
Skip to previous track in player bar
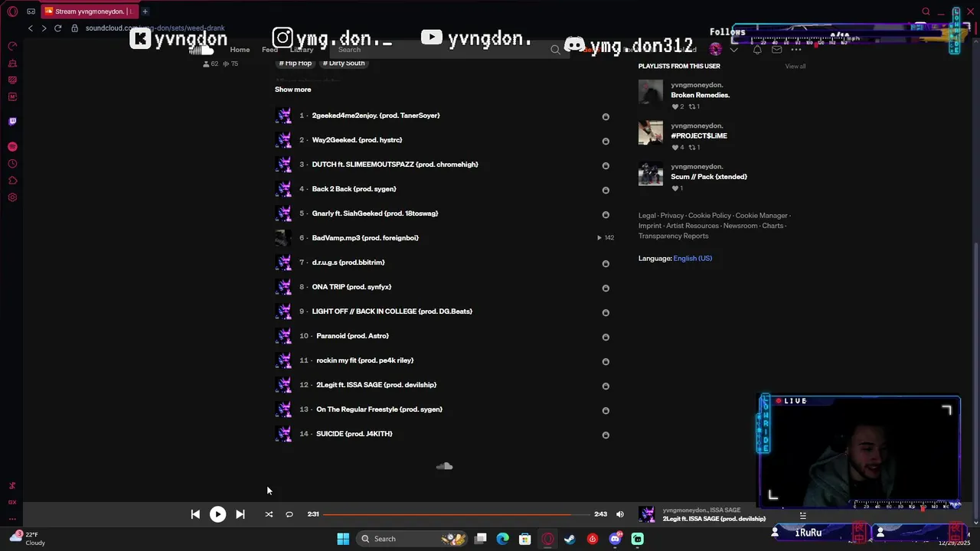coord(195,514)
